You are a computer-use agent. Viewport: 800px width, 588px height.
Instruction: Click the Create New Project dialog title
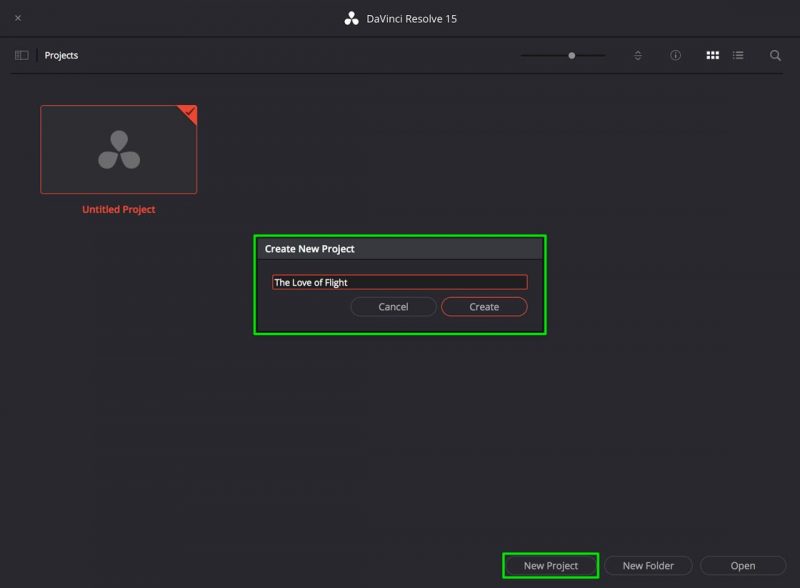[x=309, y=249]
